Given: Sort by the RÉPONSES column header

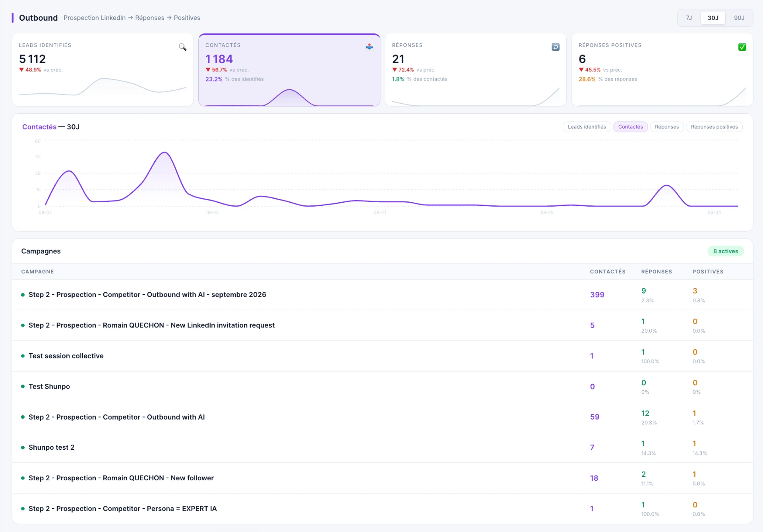Looking at the screenshot, I should click(656, 272).
